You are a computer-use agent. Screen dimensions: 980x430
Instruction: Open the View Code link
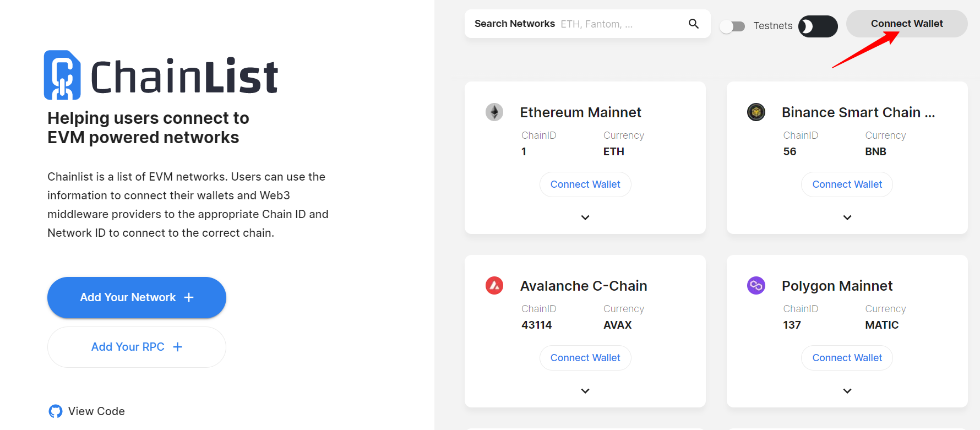tap(96, 411)
